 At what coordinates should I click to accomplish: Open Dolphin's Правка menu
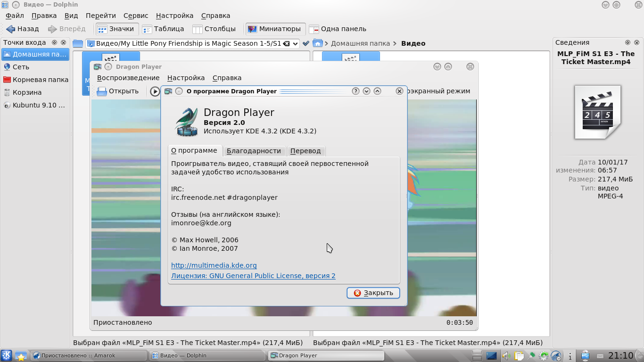(x=44, y=16)
